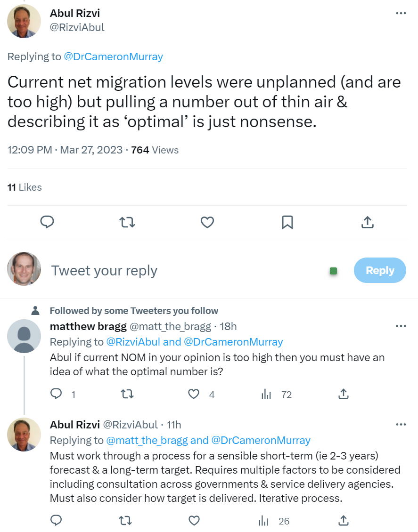Image resolution: width=418 pixels, height=532 pixels.
Task: Like matthew bragg's reply
Action: pyautogui.click(x=194, y=394)
